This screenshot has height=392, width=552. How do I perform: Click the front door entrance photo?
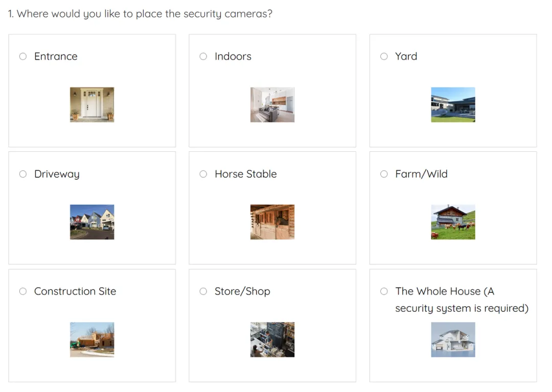point(92,105)
